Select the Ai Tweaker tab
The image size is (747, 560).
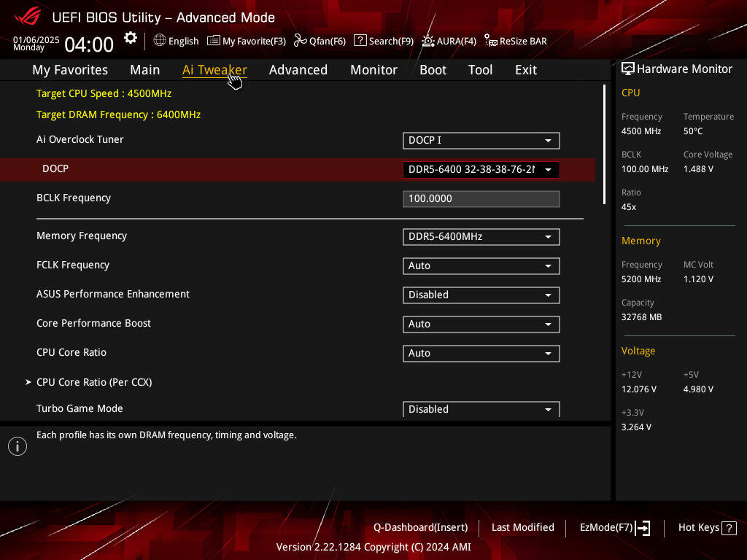(214, 70)
